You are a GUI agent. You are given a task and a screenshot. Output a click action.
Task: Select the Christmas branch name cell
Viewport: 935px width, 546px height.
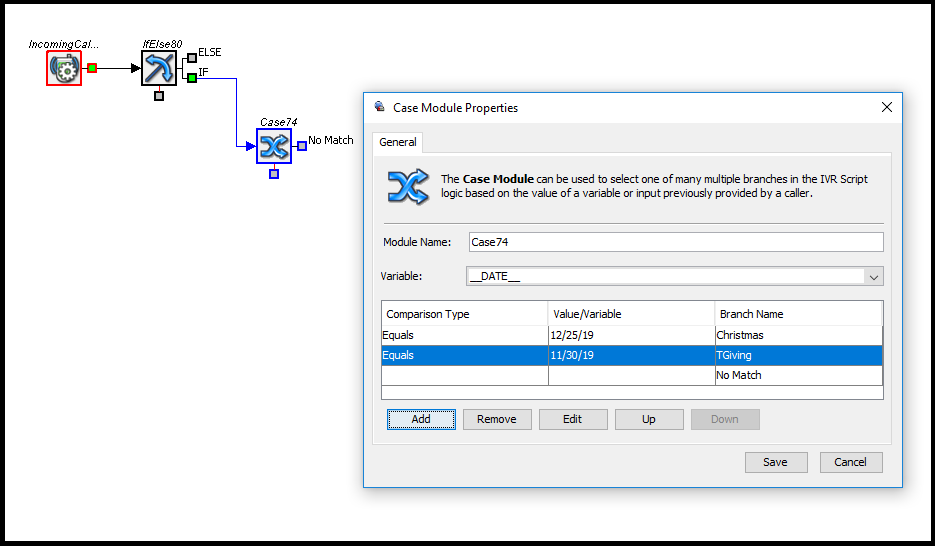[798, 335]
